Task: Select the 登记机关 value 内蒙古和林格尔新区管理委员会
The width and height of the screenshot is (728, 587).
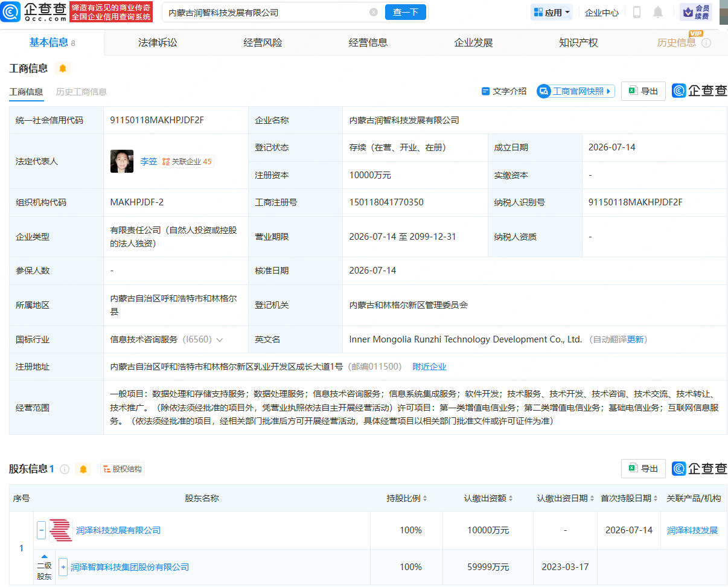Action: [x=409, y=306]
